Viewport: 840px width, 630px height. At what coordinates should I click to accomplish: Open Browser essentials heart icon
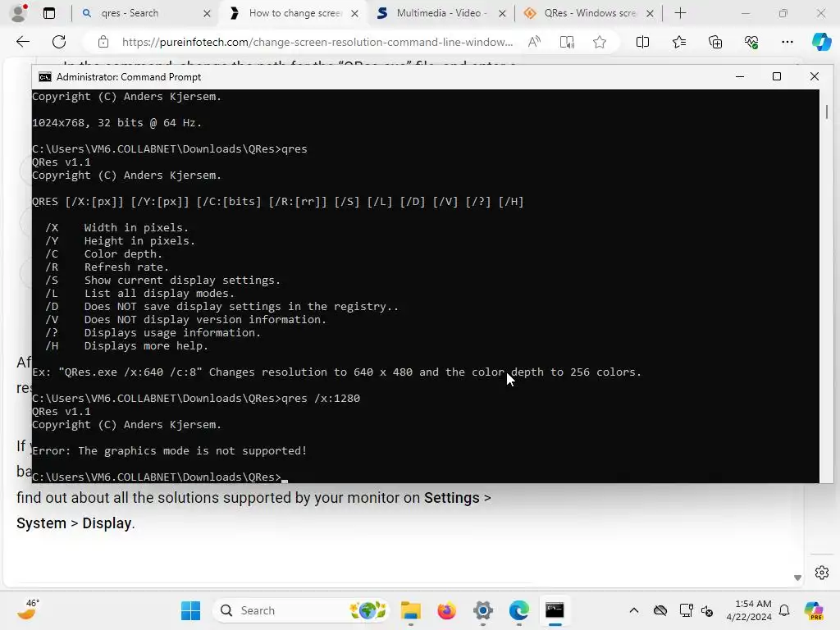[751, 42]
